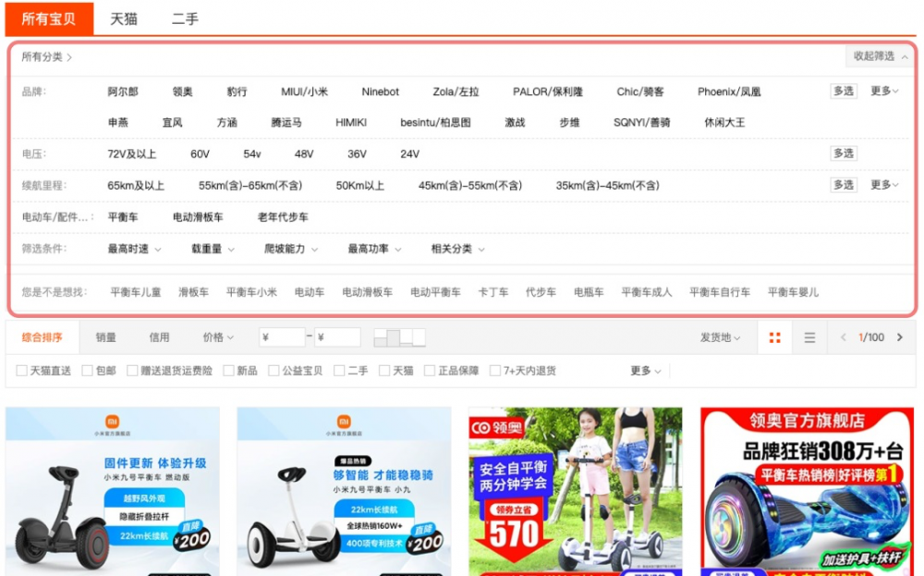
Task: Open the 最高功率 filter dropdown
Action: tap(375, 249)
